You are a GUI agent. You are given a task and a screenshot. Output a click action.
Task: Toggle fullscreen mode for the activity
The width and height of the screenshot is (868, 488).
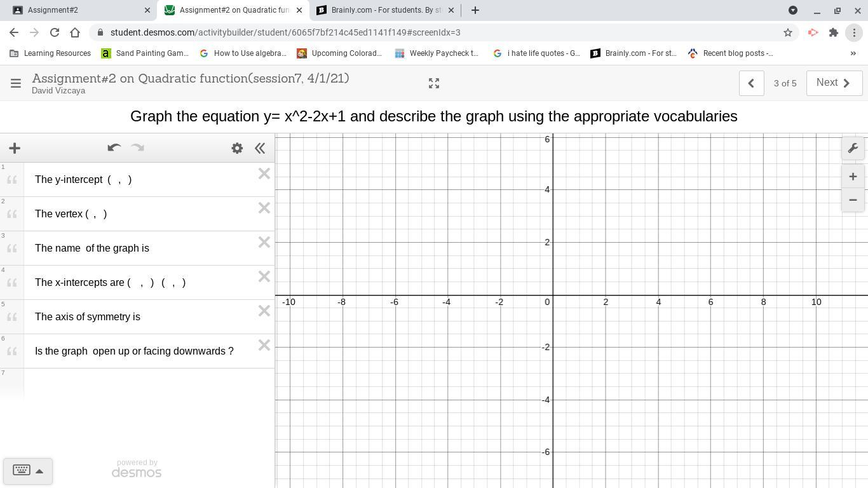click(434, 83)
